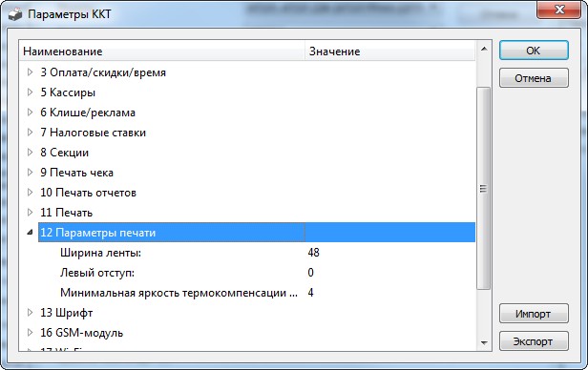
Task: Expand the 16 GSM-модуль node arrow
Action: tap(30, 333)
